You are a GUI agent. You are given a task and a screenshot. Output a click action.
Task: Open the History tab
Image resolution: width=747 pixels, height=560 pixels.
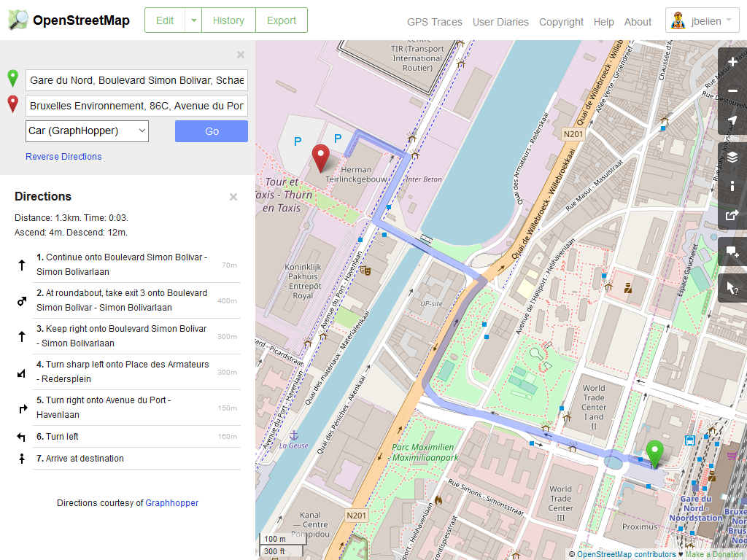click(228, 20)
